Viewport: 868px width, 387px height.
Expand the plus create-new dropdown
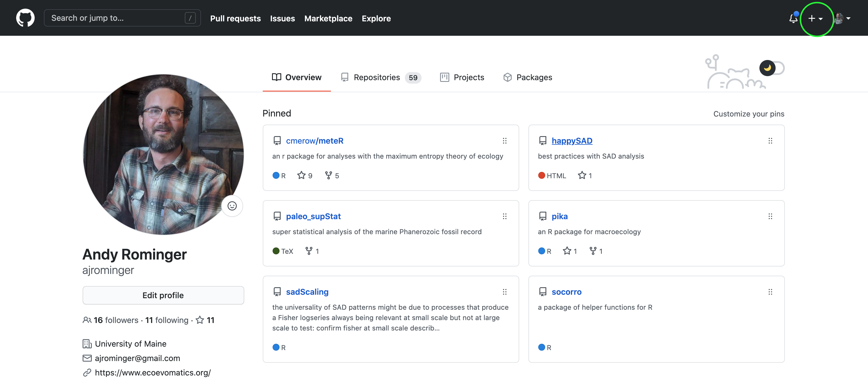point(815,18)
